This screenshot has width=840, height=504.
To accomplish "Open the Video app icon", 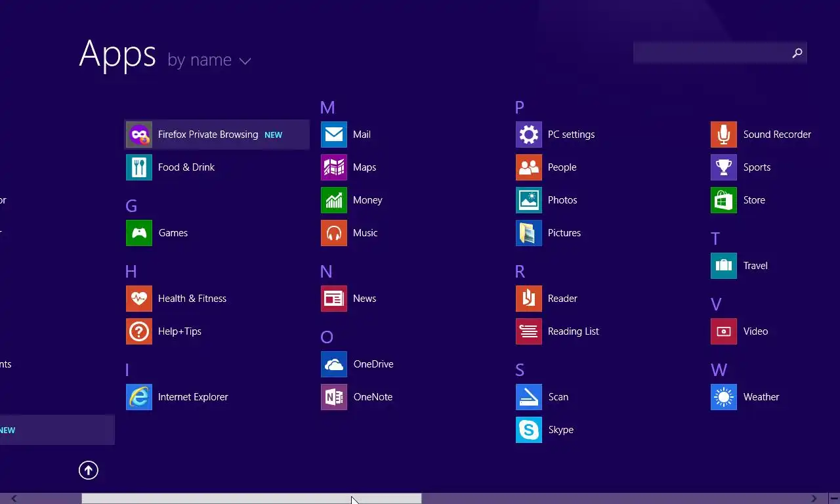I will point(724,331).
